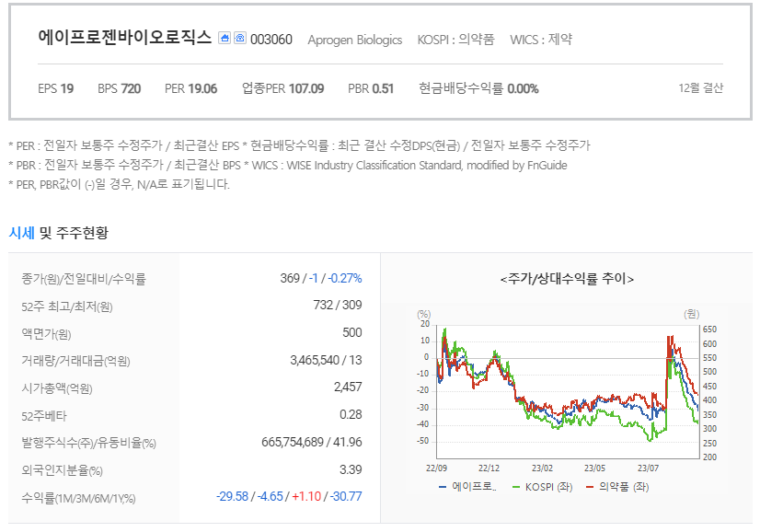Select the KOSPI : 의약품 label
Image resolution: width=760 pixels, height=532 pixels.
[x=455, y=40]
